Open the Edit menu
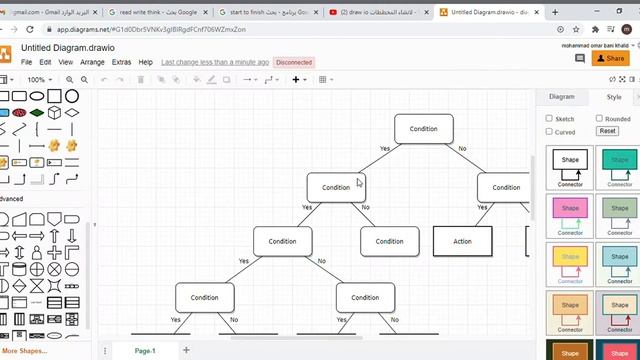 (45, 62)
